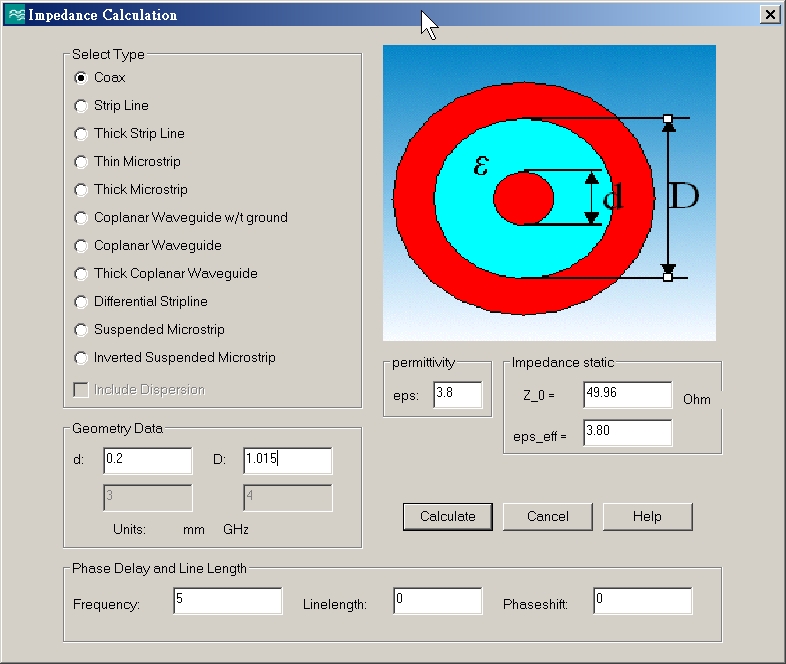Select the Coax radio button
The image size is (786, 664).
pos(82,78)
